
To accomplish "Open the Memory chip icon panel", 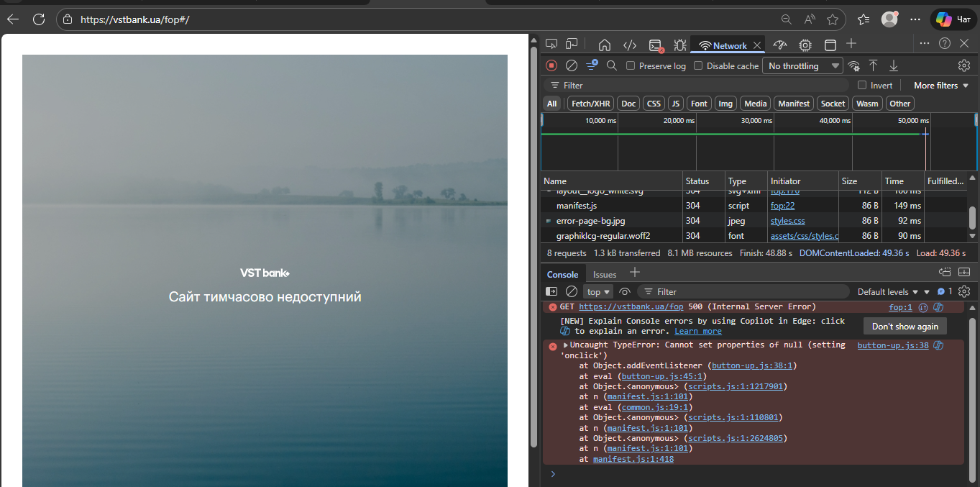I will 805,45.
